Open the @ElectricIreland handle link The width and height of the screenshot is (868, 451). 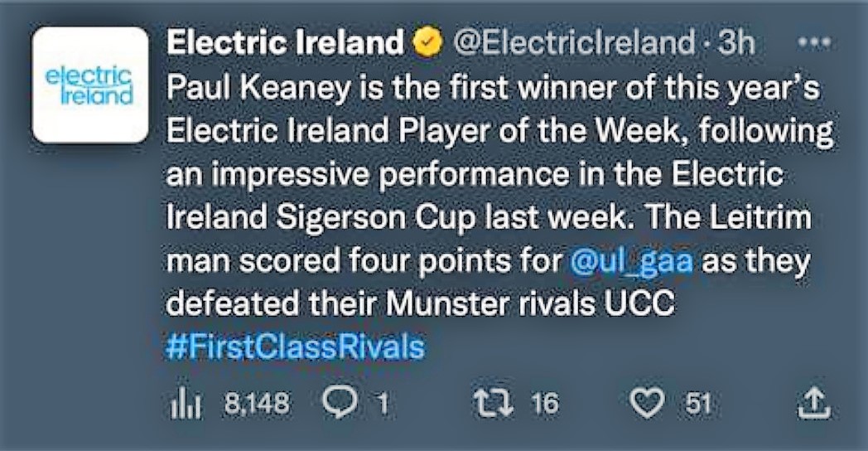click(x=574, y=42)
